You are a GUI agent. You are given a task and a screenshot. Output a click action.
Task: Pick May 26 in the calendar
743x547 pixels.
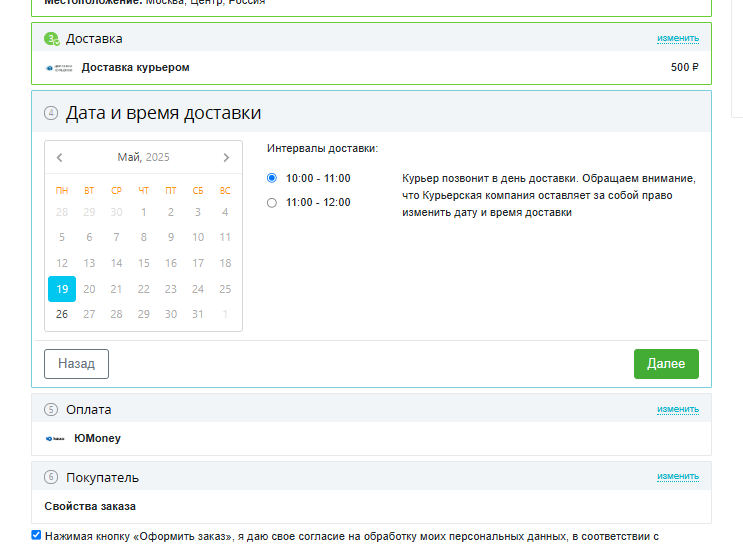click(x=62, y=314)
